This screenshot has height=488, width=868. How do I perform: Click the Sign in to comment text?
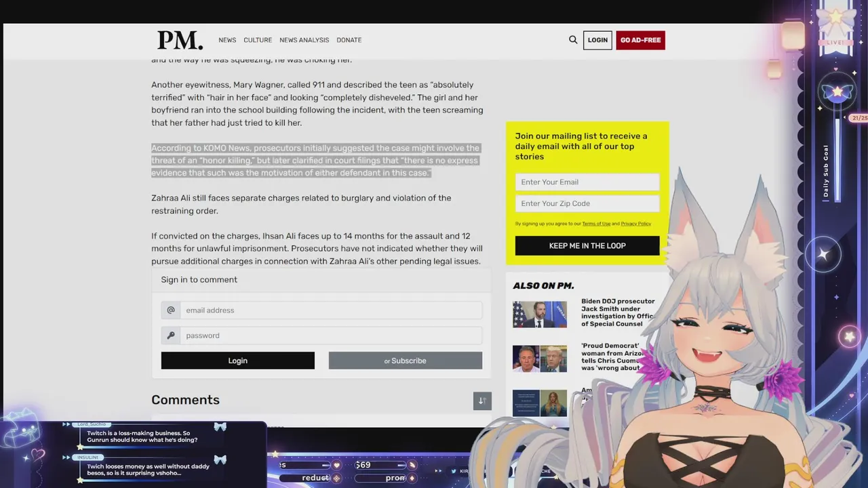[199, 279]
